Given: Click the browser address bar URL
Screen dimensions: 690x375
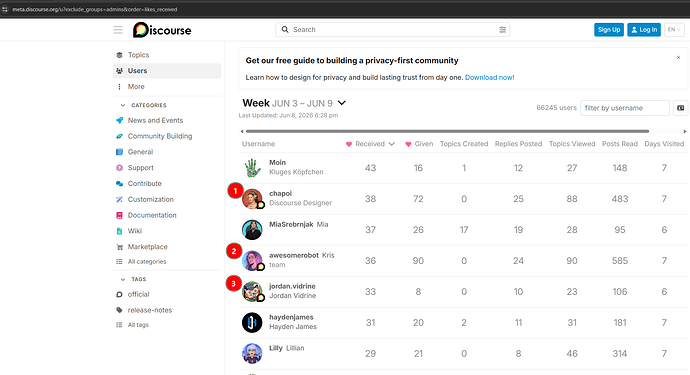Looking at the screenshot, I should 95,9.
